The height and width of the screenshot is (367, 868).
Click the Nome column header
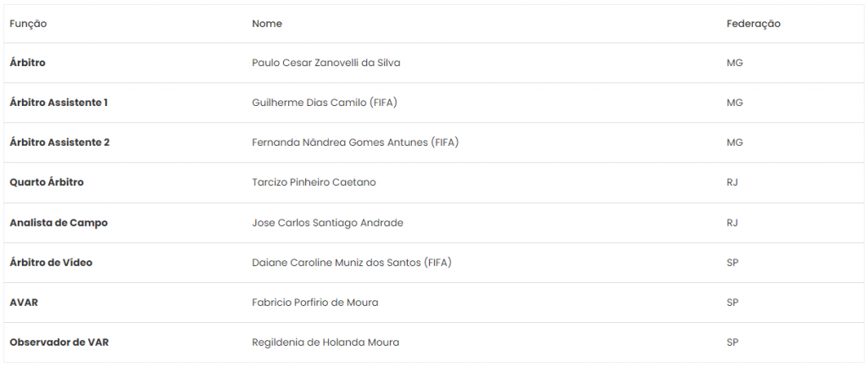pyautogui.click(x=267, y=24)
